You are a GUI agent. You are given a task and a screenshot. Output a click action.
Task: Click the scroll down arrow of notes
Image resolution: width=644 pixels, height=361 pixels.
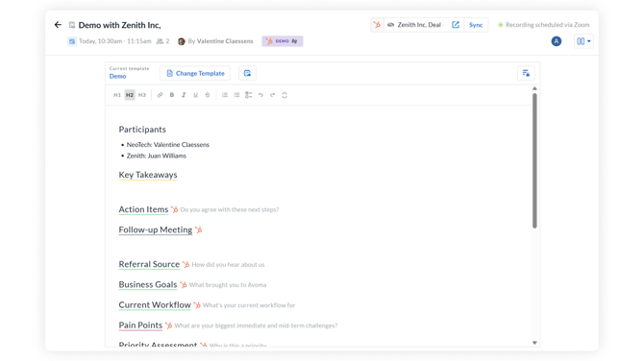pyautogui.click(x=534, y=343)
